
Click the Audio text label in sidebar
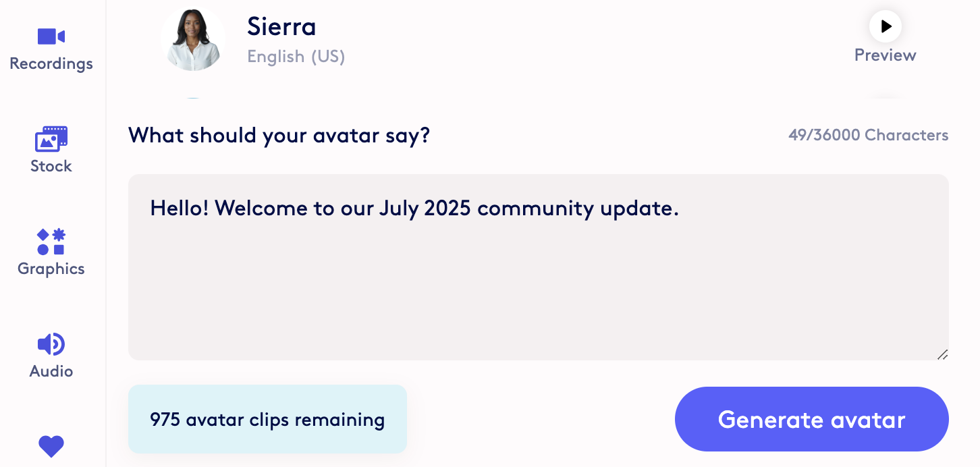[x=51, y=371]
